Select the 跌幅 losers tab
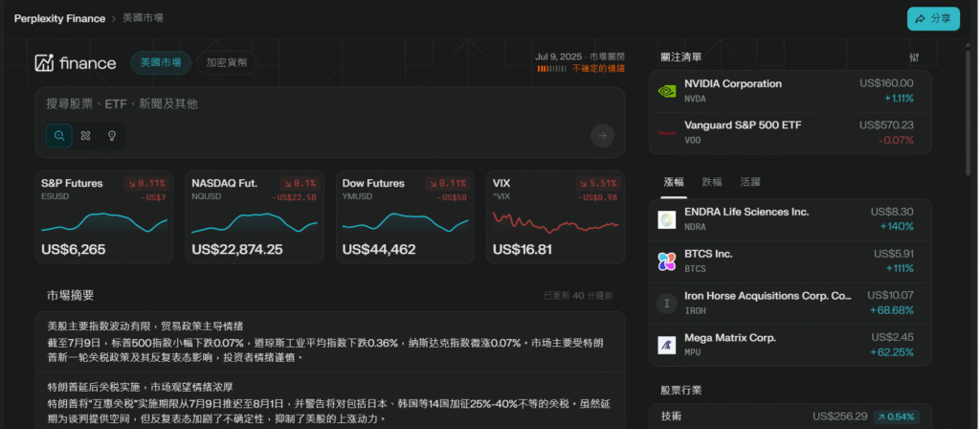 (712, 183)
